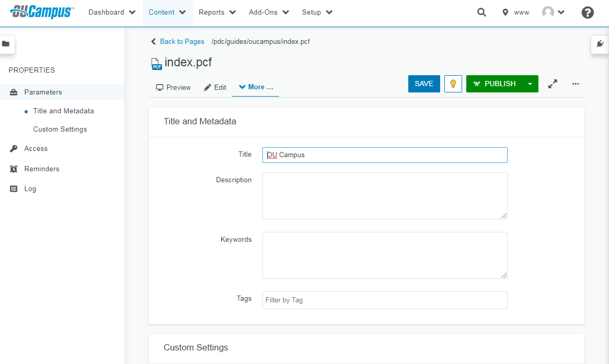
Task: Open the three-dot more actions menu
Action: (x=576, y=84)
